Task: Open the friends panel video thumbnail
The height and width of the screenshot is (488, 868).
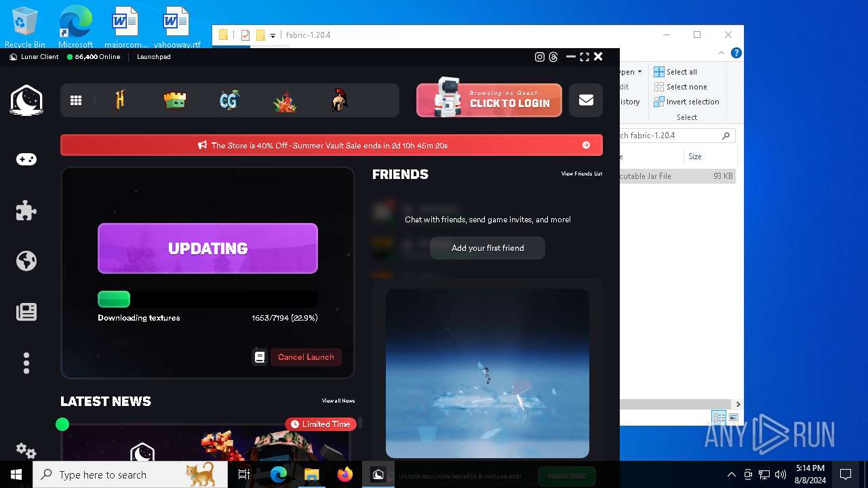Action: (488, 373)
